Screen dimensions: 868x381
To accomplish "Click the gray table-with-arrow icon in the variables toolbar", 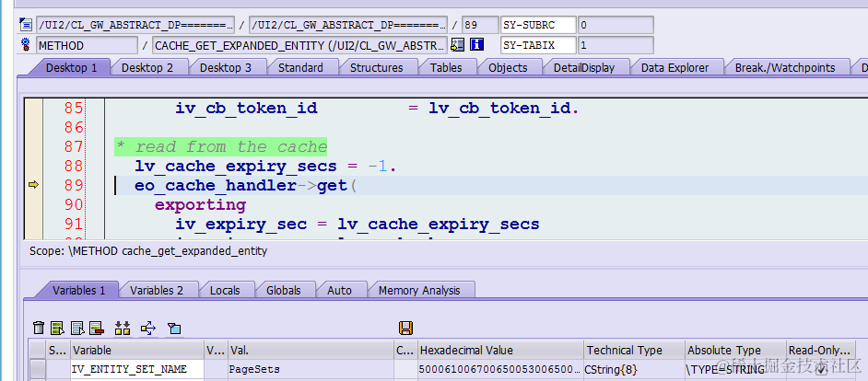I will (x=77, y=329).
